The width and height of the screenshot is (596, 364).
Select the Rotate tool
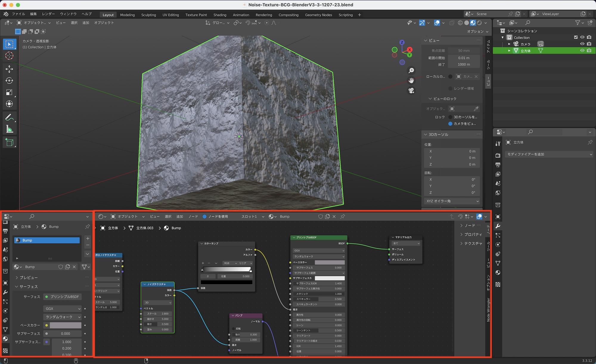pos(9,81)
